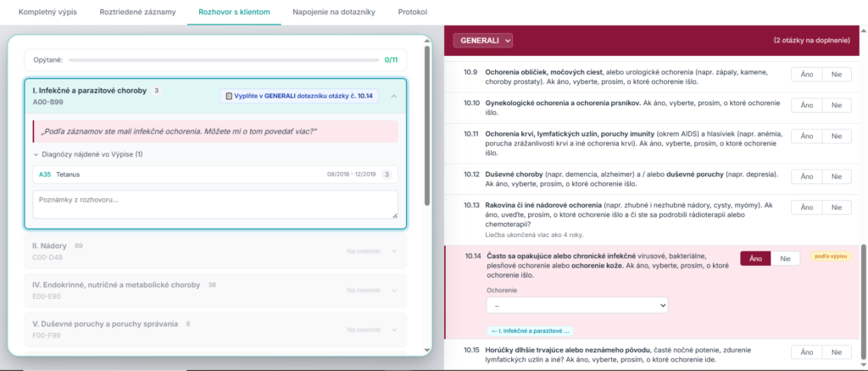Click the 0/11 progress counter

391,59
